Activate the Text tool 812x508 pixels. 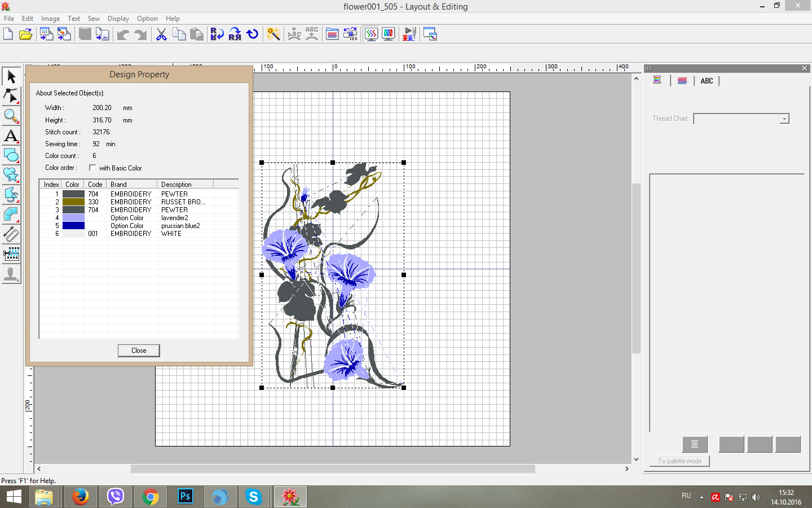click(x=11, y=136)
